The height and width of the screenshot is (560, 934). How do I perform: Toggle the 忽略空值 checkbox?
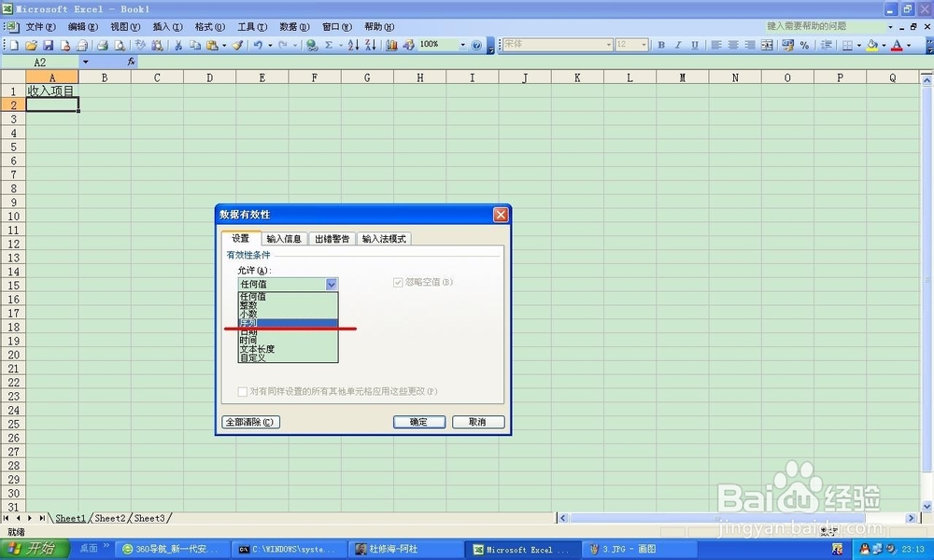tap(398, 282)
